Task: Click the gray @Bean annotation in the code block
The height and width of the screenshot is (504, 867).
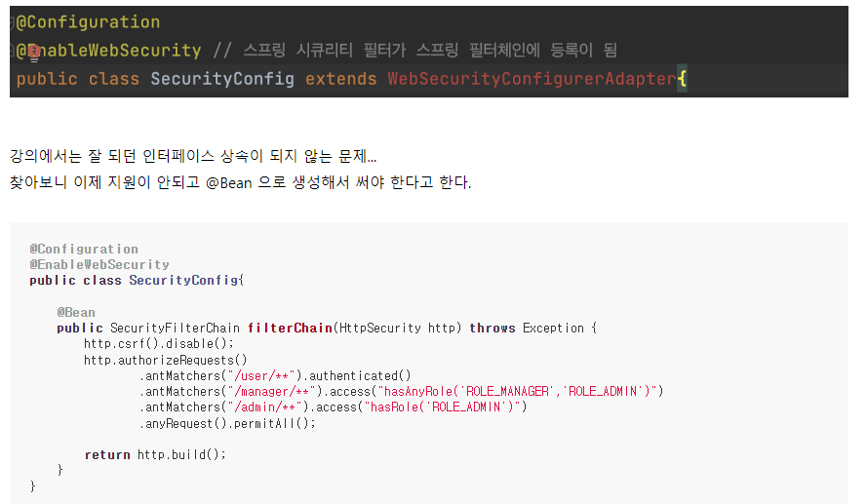Action: (76, 312)
